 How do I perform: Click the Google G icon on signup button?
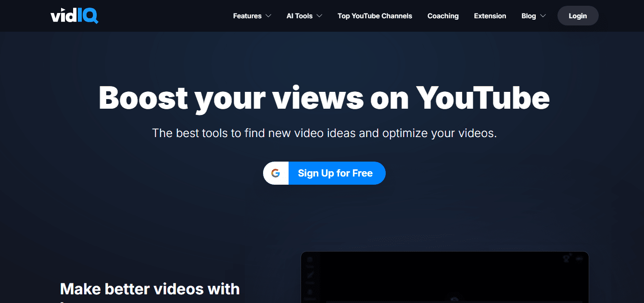276,173
